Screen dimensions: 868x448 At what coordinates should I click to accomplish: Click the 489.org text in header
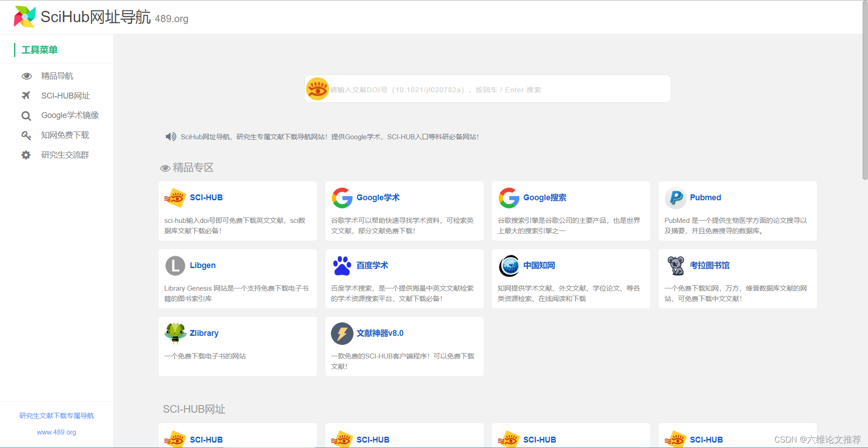coord(171,19)
